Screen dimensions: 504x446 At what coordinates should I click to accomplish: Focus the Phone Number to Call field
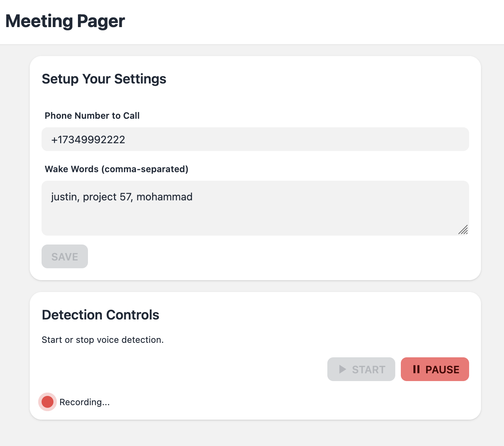coord(297,139)
